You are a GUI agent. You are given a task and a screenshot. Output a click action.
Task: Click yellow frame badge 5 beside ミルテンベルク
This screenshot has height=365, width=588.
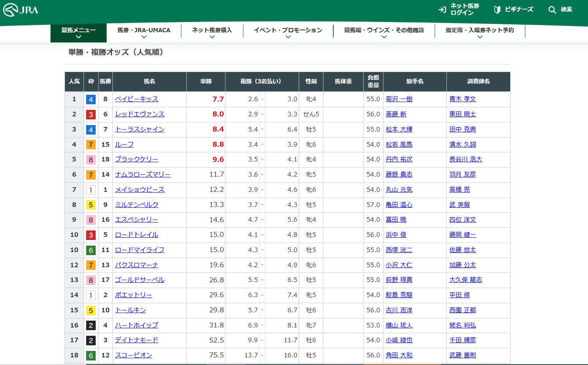(91, 205)
